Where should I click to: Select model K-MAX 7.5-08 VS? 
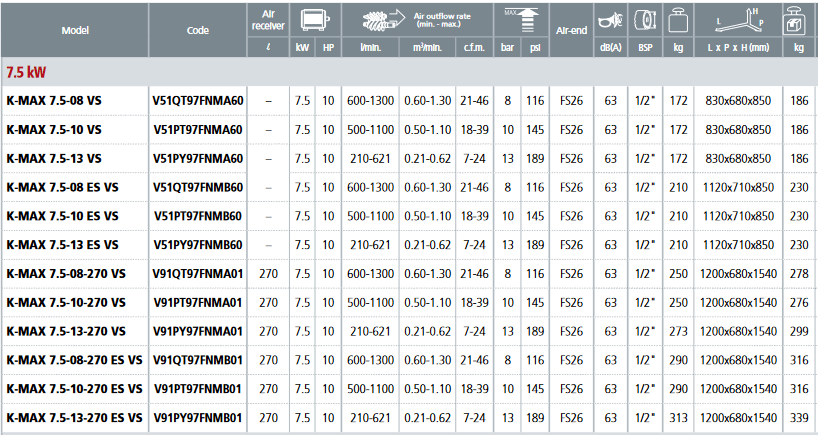54,101
